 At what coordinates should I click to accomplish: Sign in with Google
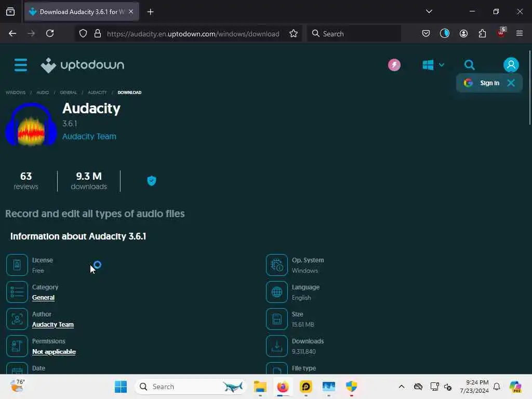pyautogui.click(x=482, y=83)
